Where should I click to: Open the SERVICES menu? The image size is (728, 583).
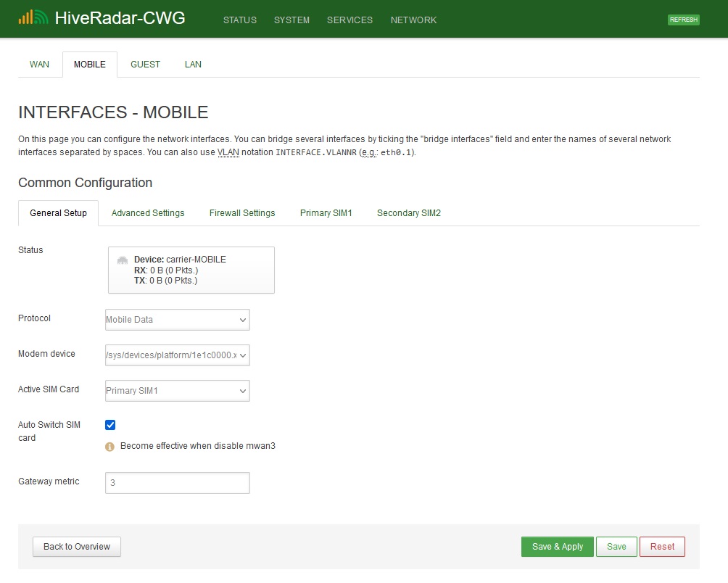[349, 20]
